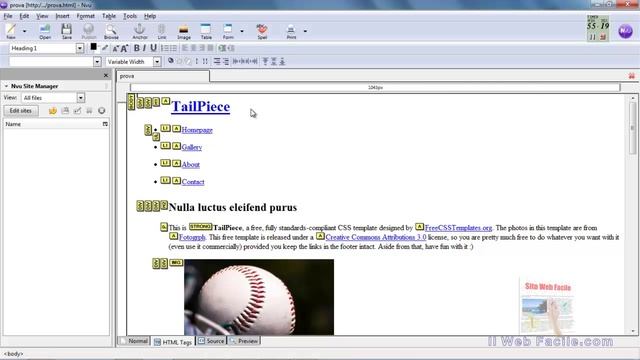Open a file with the Open toolbar icon

45,31
